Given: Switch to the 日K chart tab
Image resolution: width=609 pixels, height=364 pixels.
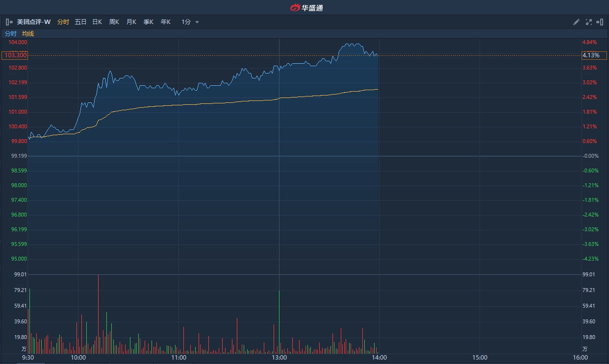Looking at the screenshot, I should click(x=97, y=22).
